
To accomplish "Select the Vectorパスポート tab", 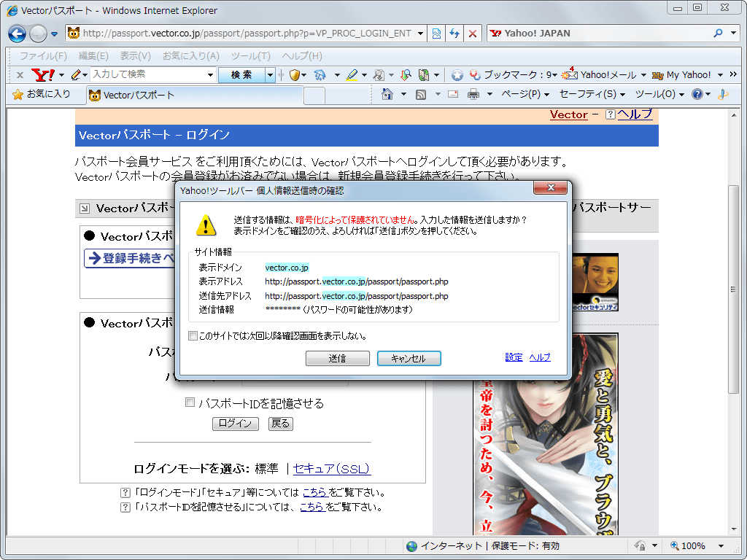I will (x=194, y=96).
